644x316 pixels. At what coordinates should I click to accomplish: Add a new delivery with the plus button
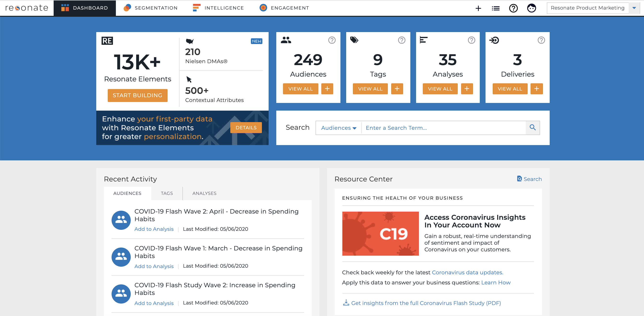pyautogui.click(x=537, y=89)
